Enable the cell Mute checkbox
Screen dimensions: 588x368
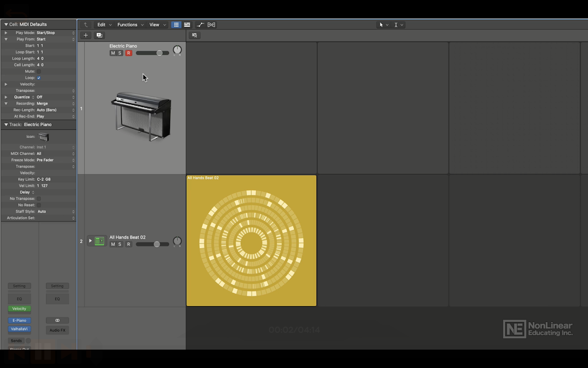tap(39, 72)
